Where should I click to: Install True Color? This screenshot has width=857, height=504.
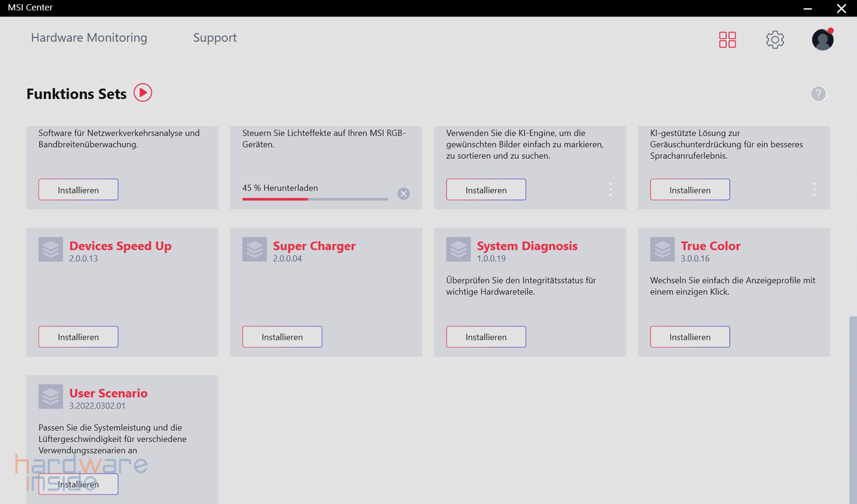689,337
